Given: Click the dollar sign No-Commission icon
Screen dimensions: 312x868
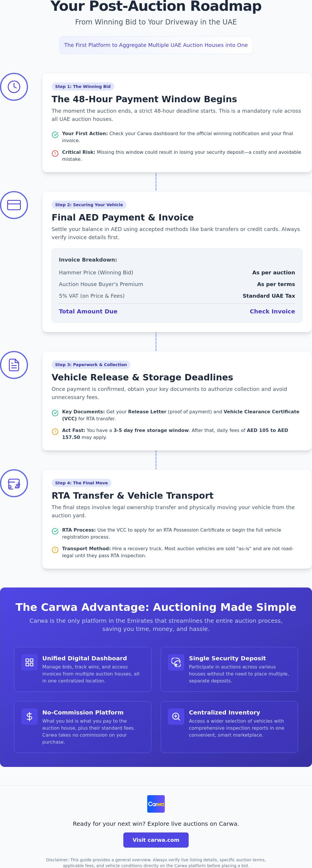Looking at the screenshot, I should (29, 717).
